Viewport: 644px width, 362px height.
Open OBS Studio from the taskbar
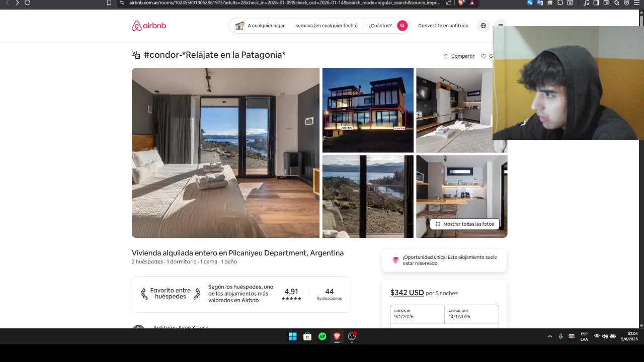[352, 336]
